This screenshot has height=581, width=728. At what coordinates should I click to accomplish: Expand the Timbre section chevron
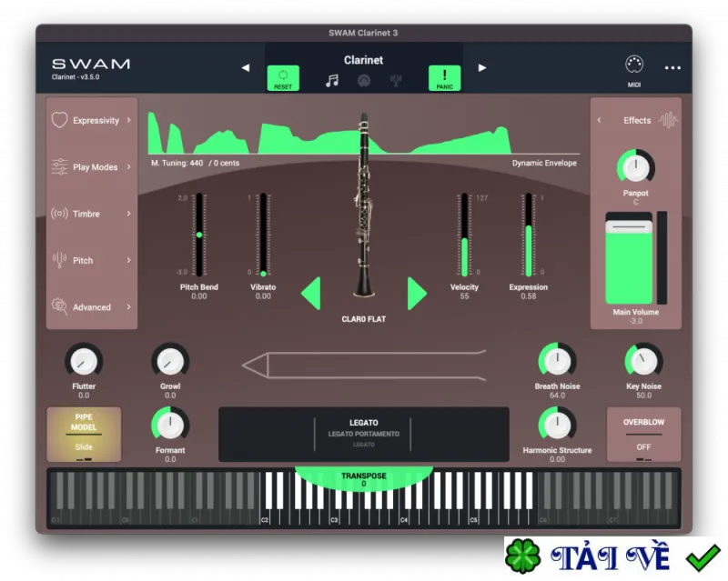point(128,214)
